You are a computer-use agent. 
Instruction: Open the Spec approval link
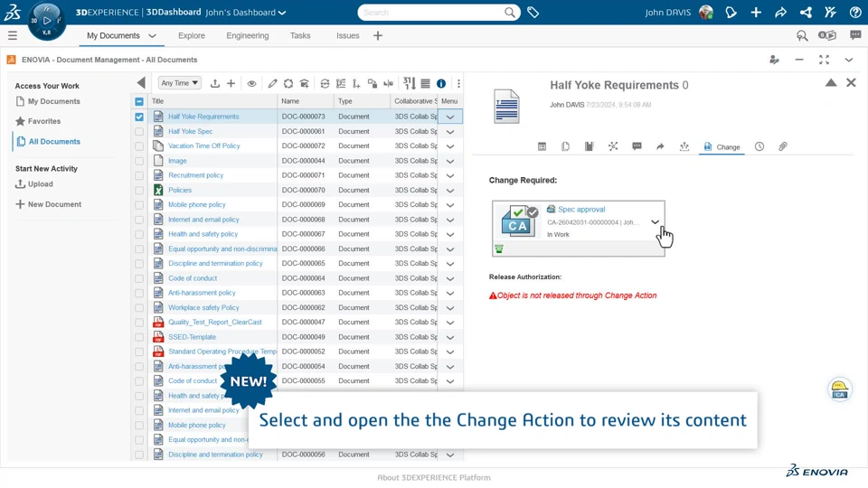click(x=581, y=209)
